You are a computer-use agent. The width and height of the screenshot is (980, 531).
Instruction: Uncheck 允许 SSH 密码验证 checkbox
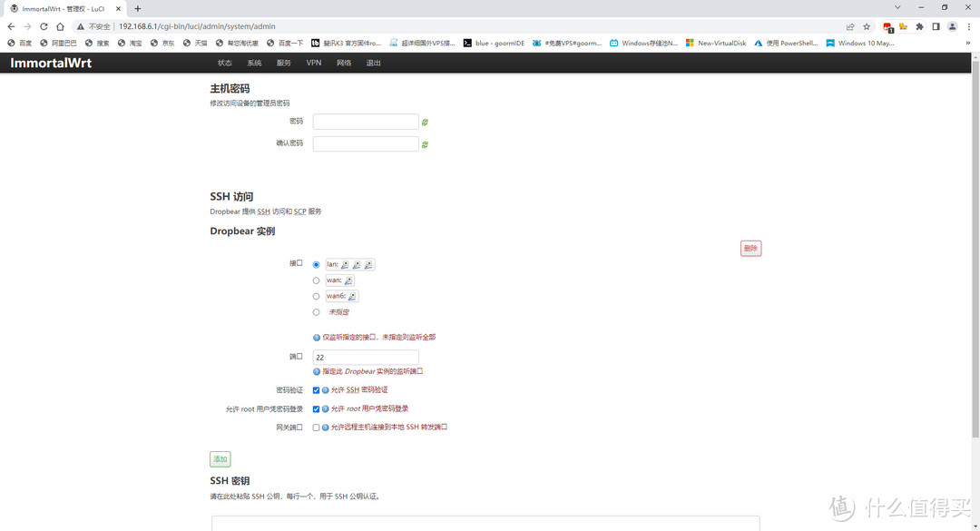pos(316,390)
